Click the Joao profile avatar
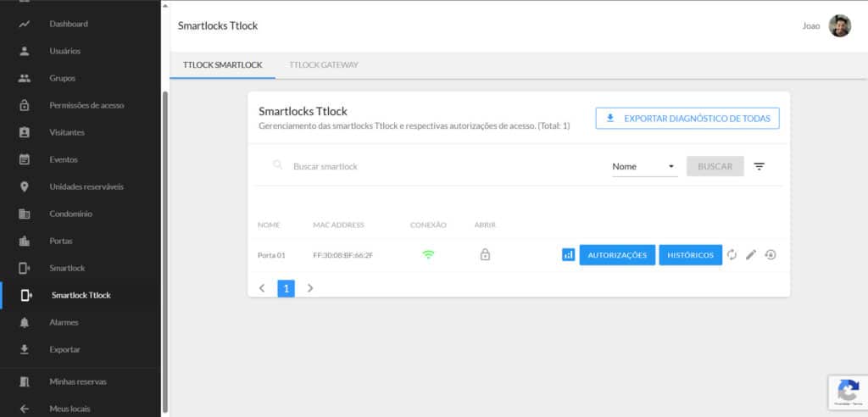This screenshot has width=868, height=417. (839, 26)
